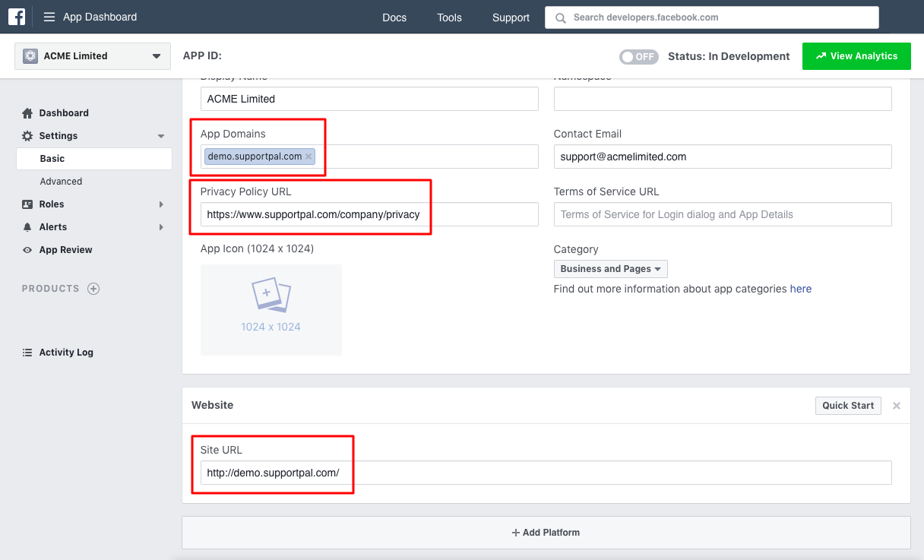
Task: Add a product with the plus icon
Action: coord(93,289)
